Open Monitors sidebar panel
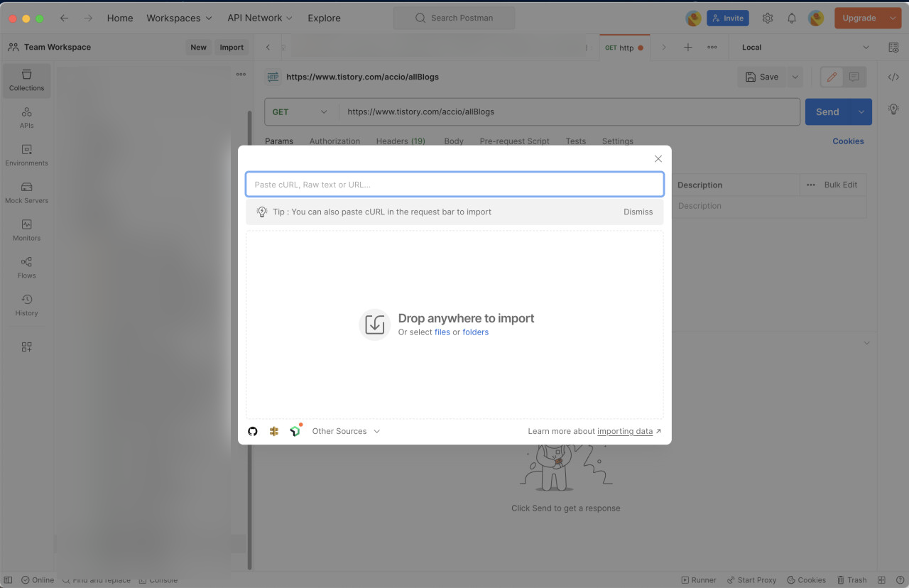Image resolution: width=909 pixels, height=588 pixels. pyautogui.click(x=27, y=231)
